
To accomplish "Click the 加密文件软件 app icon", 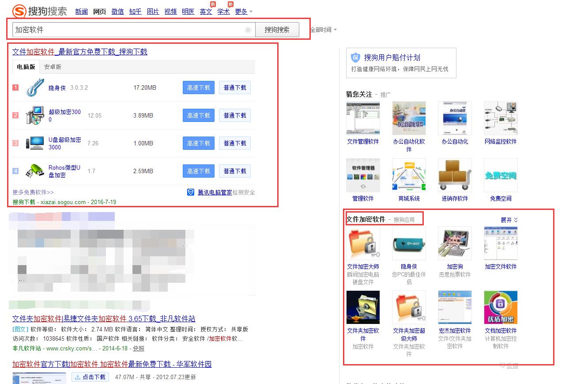I will pyautogui.click(x=501, y=243).
